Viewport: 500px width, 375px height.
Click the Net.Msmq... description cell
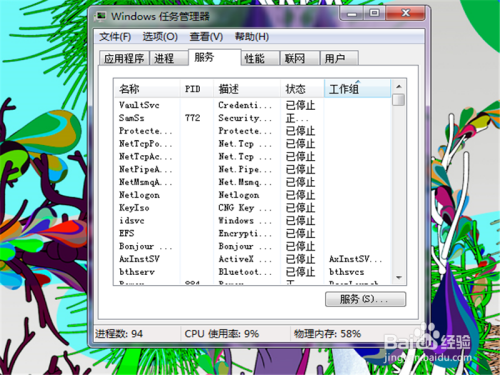(245, 182)
